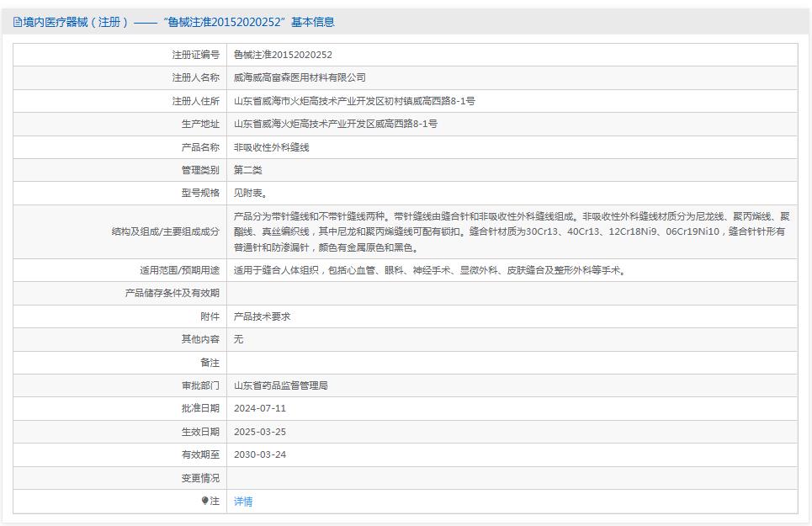This screenshot has width=812, height=526.
Task: Click the 注册人名称 label
Action: click(x=196, y=77)
